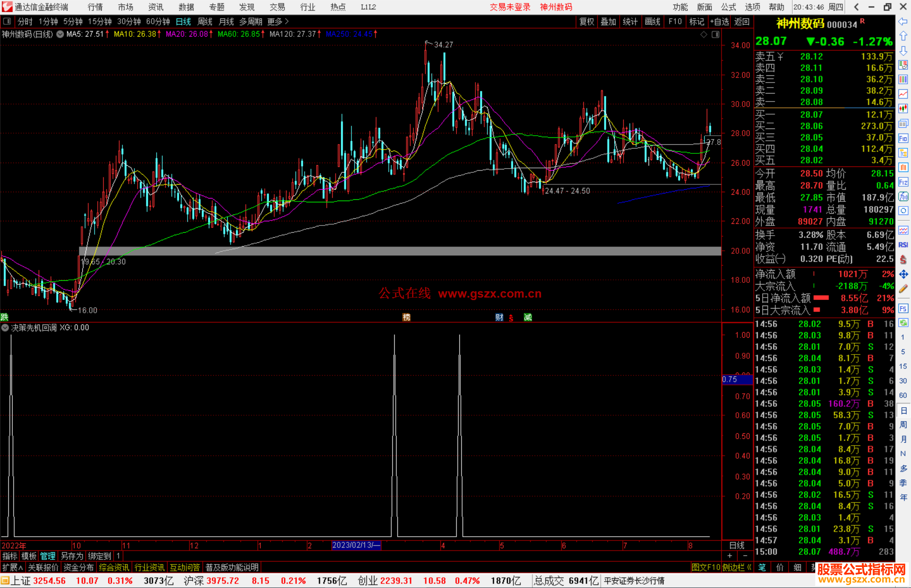Select the 60分钟 period tab

tap(158, 21)
